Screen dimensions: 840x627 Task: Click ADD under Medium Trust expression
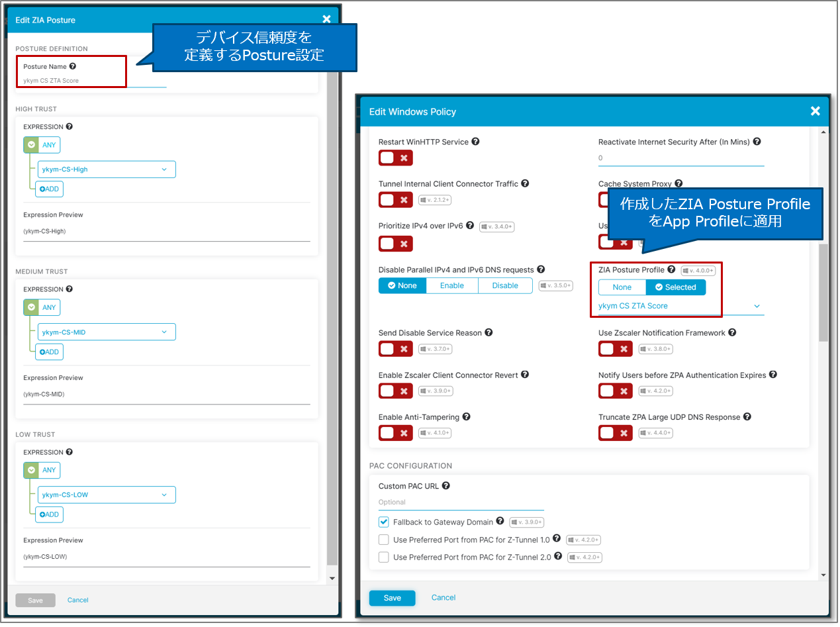[49, 352]
